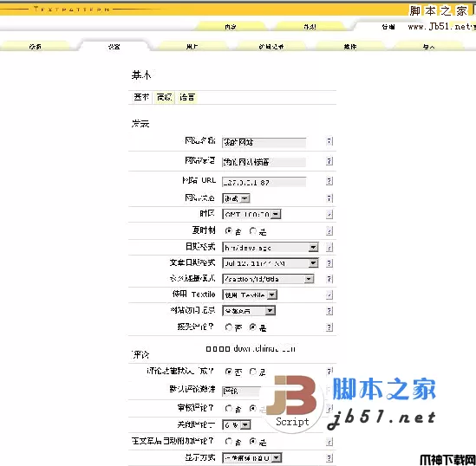Open help for 网站名称 site name field
The height and width of the screenshot is (466, 476).
click(x=329, y=141)
